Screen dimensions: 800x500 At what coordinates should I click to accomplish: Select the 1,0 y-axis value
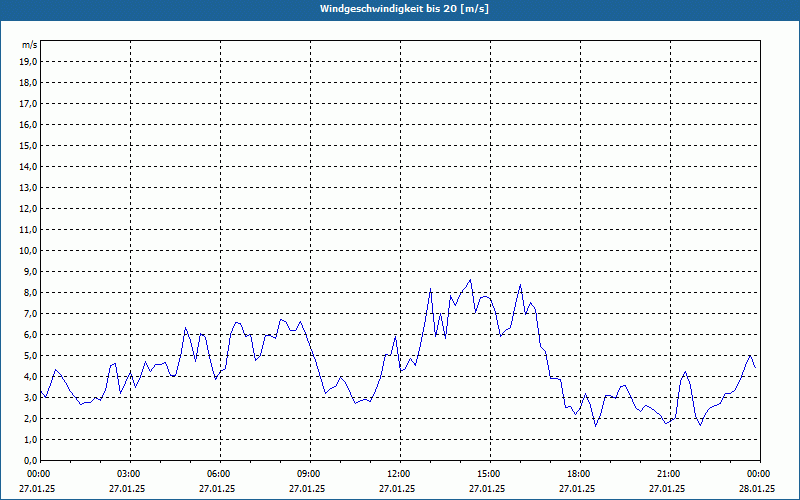[x=30, y=439]
